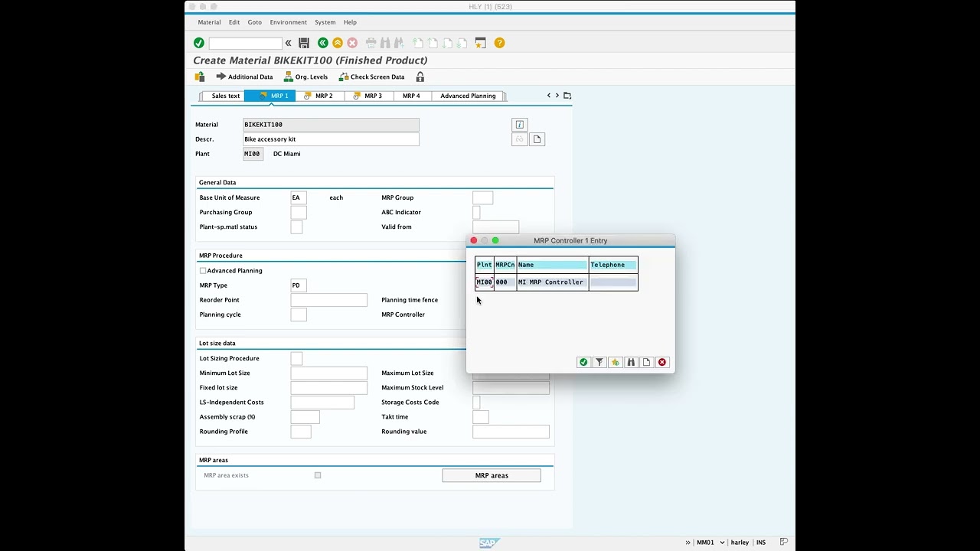
Task: Click the tab scroll left arrow
Action: 549,96
